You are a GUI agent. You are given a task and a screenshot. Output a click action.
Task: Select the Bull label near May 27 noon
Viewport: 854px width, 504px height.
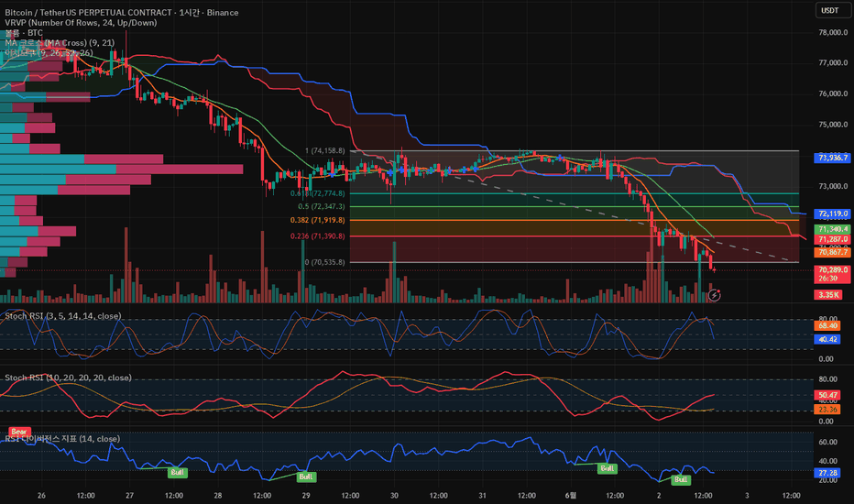[x=178, y=473]
